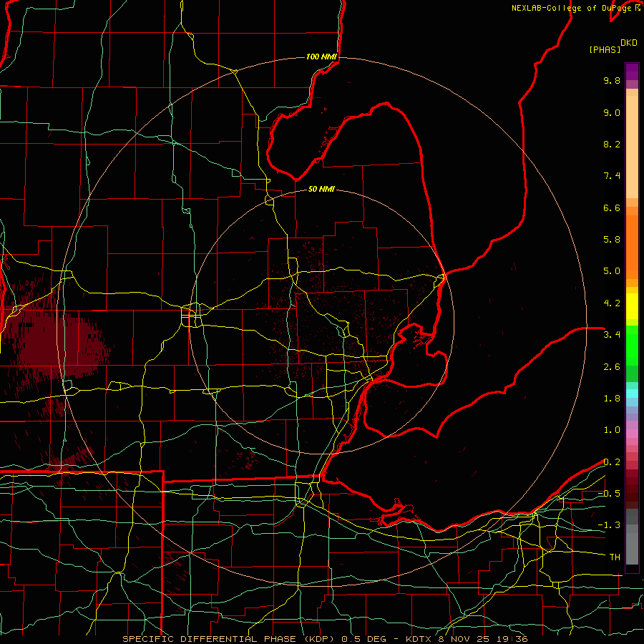644x644 pixels.
Task: Click the 7.4 value on the scale
Action: pyautogui.click(x=612, y=176)
